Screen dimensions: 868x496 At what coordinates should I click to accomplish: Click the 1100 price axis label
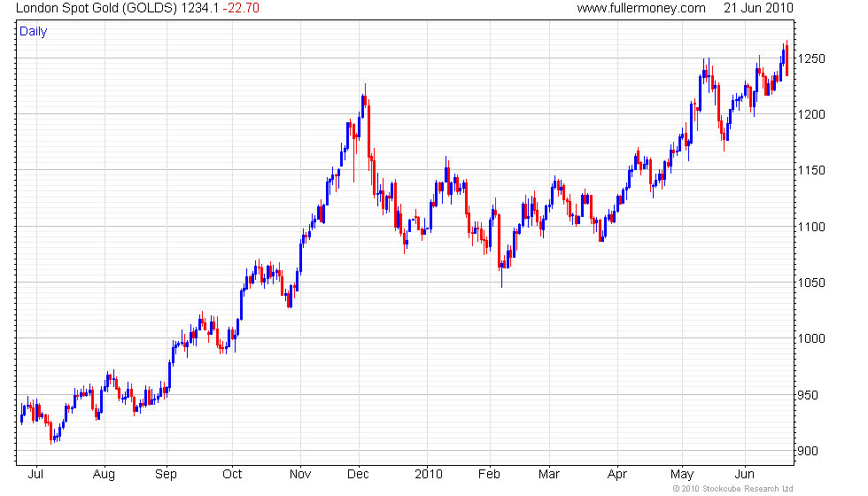click(811, 227)
